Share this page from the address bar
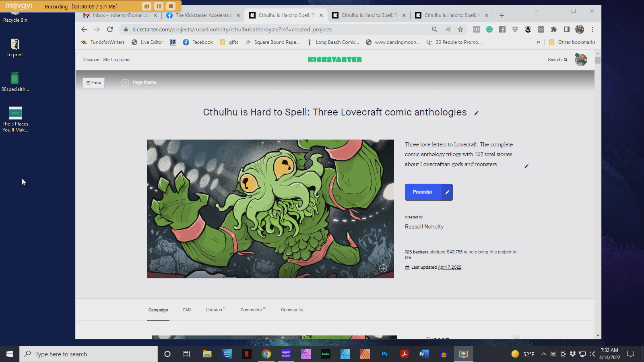The width and height of the screenshot is (644, 362). [447, 29]
